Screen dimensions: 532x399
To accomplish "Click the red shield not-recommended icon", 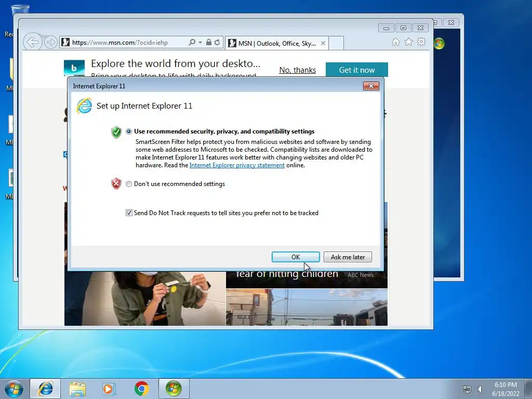I will 116,183.
